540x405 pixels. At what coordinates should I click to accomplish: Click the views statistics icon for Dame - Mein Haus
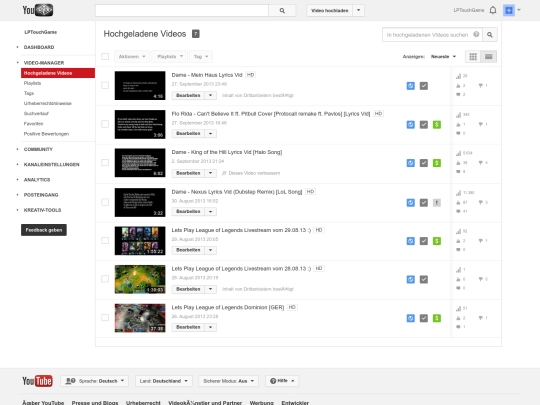(458, 76)
